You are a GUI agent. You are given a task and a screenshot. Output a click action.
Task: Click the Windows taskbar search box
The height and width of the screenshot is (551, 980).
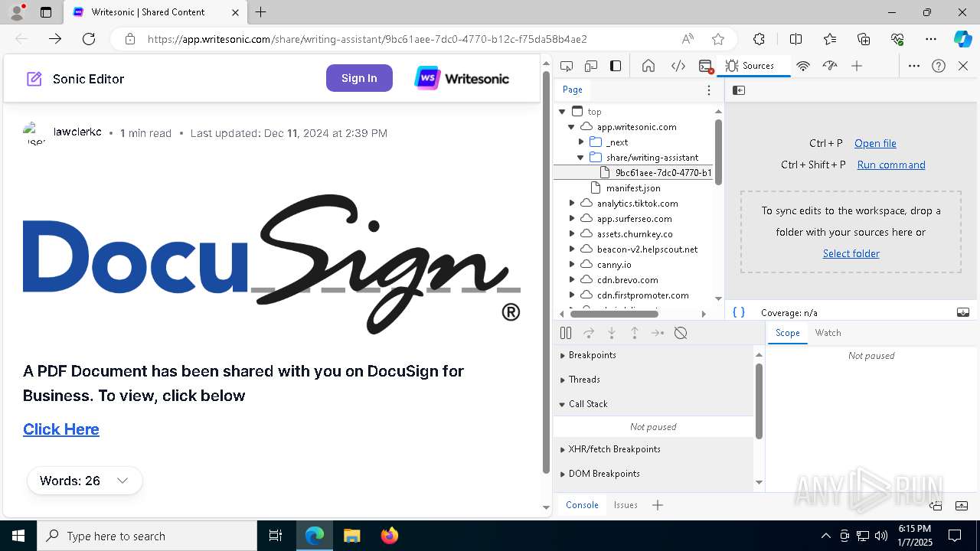148,536
